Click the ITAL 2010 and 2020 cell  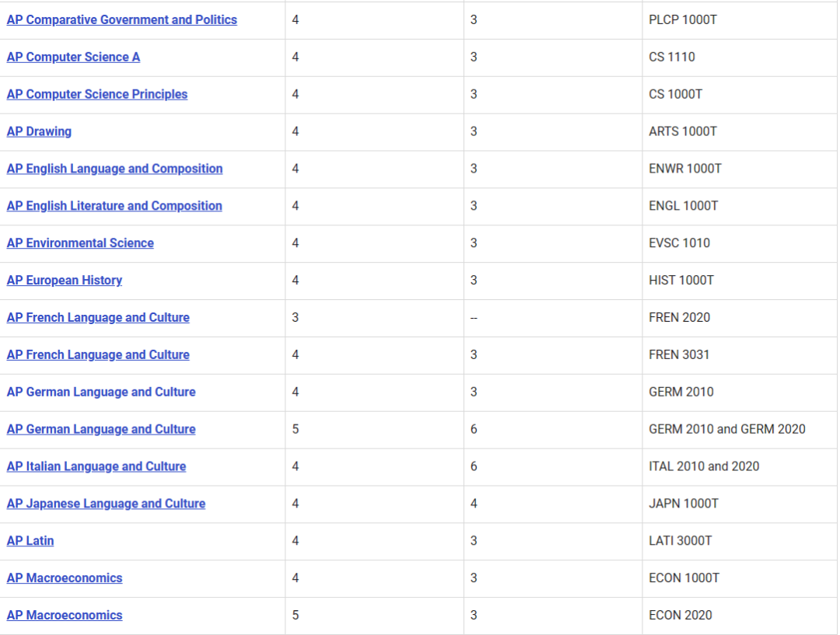(704, 467)
